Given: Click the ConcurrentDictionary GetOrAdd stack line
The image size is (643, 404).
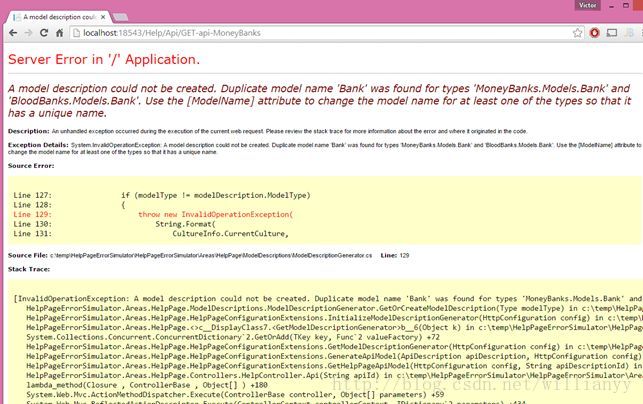Looking at the screenshot, I should (x=233, y=337).
